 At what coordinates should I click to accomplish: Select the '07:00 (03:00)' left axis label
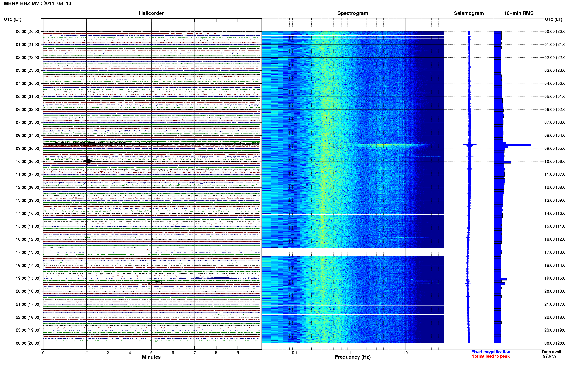click(x=28, y=122)
